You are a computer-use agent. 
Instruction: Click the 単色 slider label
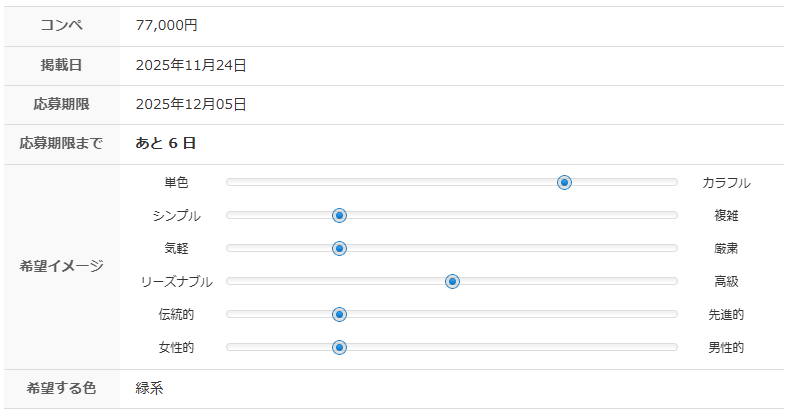(176, 183)
